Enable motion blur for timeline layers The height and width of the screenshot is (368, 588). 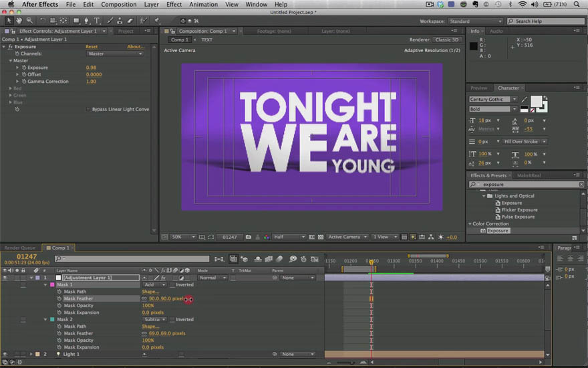(279, 259)
